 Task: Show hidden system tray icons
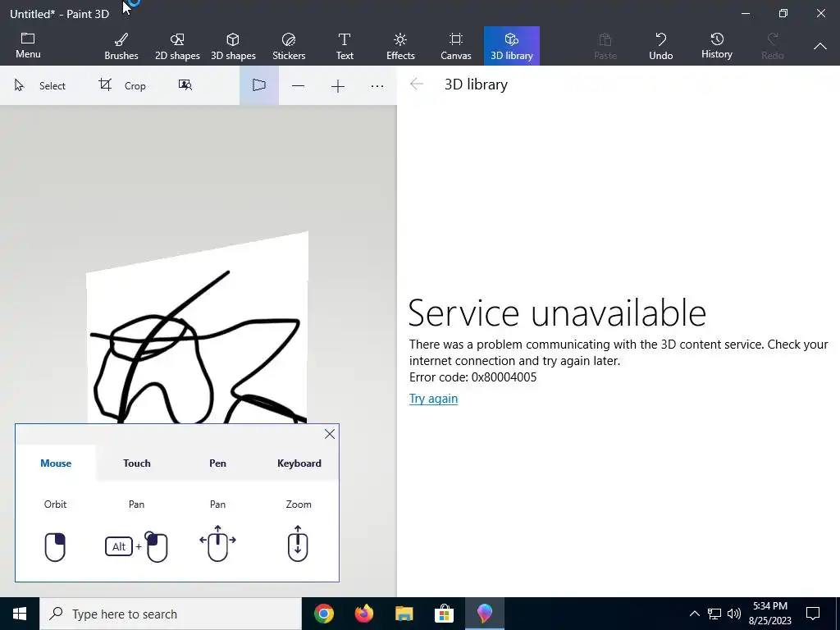pos(694,614)
